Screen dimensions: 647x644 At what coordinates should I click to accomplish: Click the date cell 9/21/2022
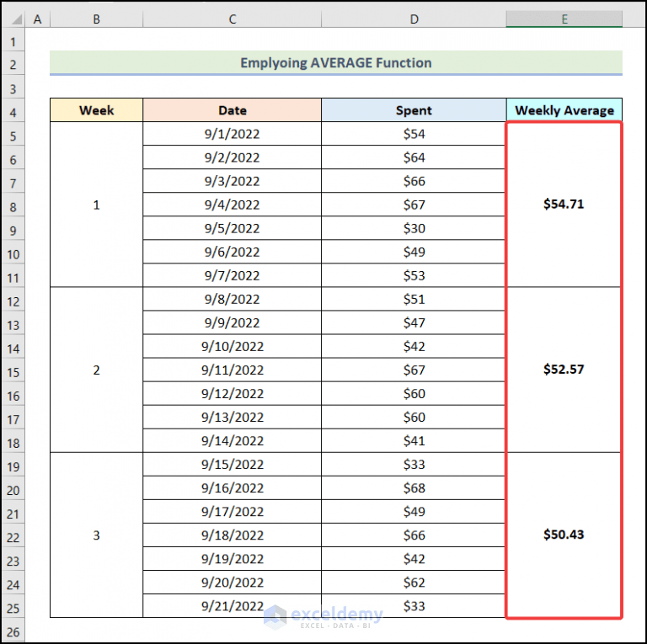click(x=233, y=605)
